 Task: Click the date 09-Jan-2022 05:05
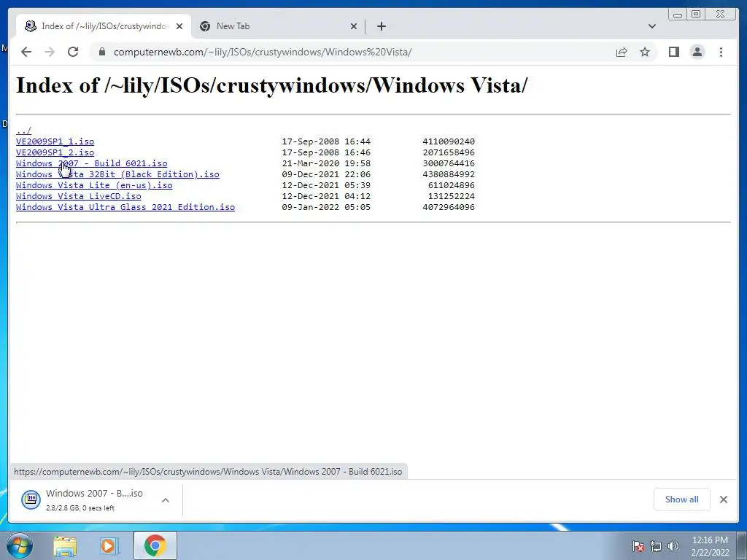326,207
